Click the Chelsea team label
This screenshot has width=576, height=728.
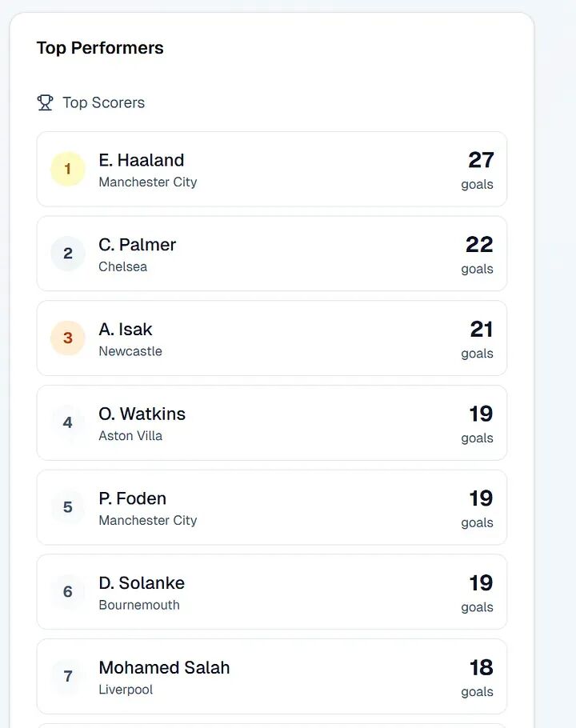point(123,266)
